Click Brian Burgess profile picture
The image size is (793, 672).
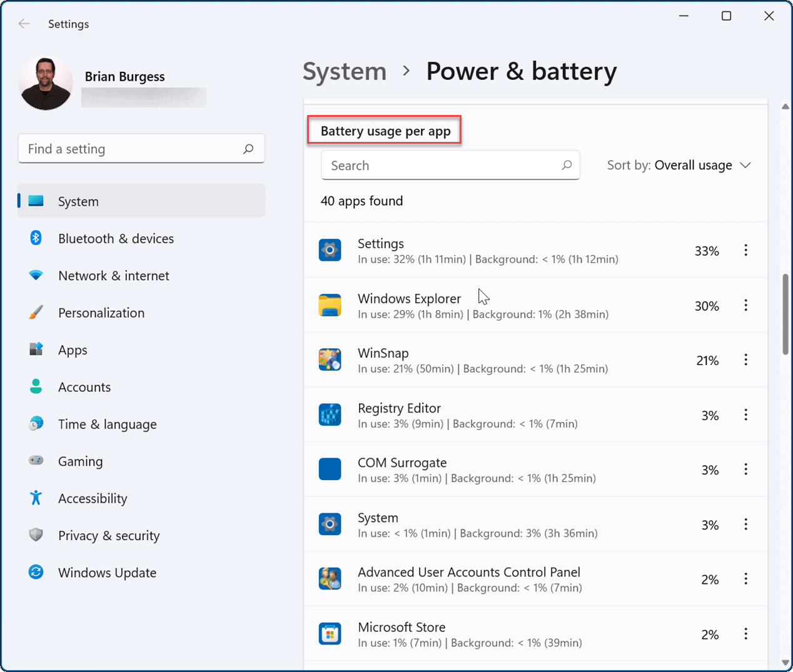point(46,83)
